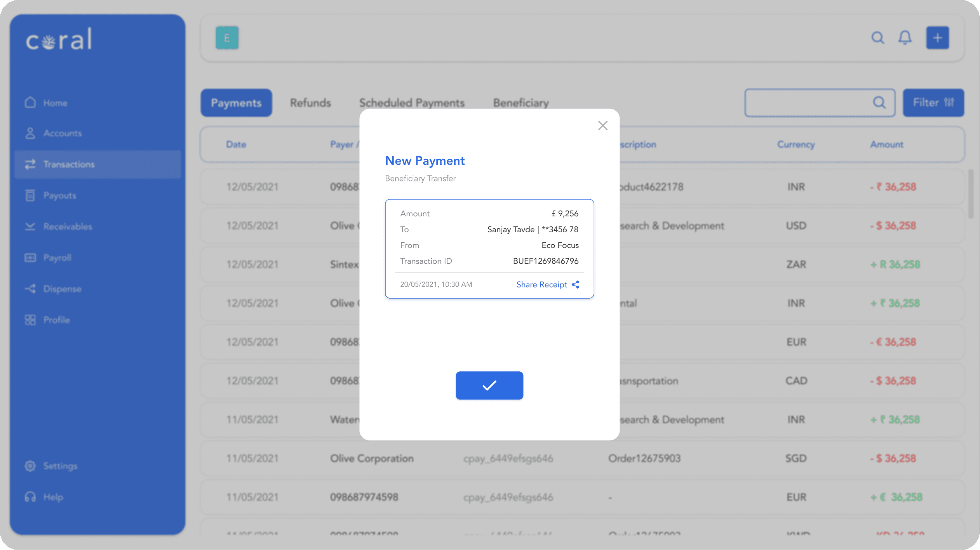
Task: Open Help from the sidebar
Action: click(x=53, y=497)
